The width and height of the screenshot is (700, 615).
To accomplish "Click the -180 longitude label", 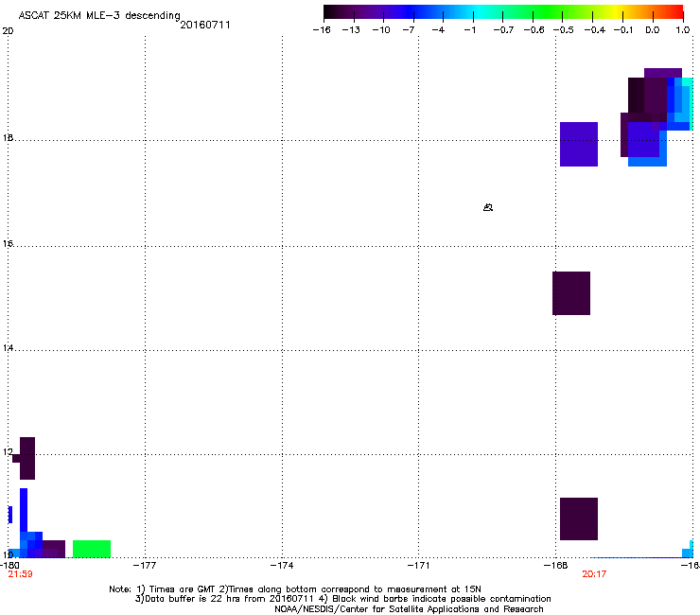I will (9, 566).
